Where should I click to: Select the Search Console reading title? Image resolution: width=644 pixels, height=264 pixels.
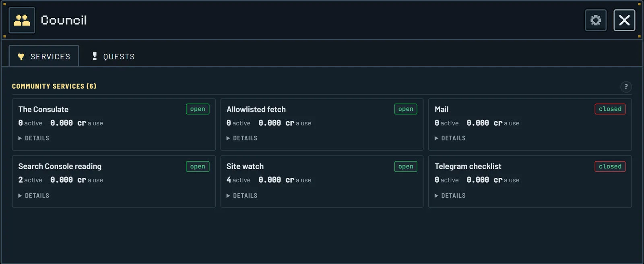(60, 166)
